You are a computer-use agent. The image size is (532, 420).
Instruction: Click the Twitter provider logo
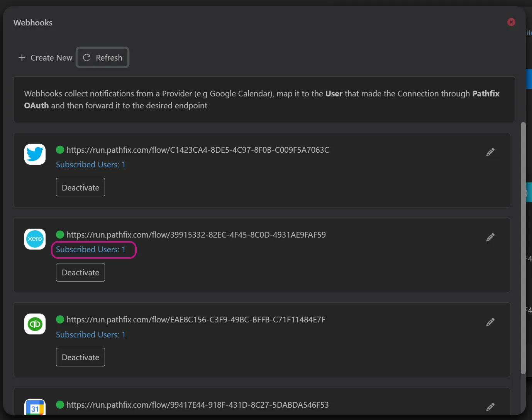pos(35,154)
